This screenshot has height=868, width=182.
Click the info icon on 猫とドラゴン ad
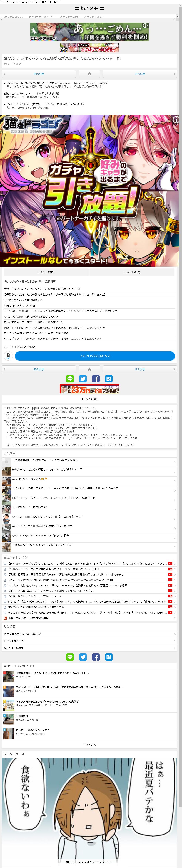click(175, 119)
